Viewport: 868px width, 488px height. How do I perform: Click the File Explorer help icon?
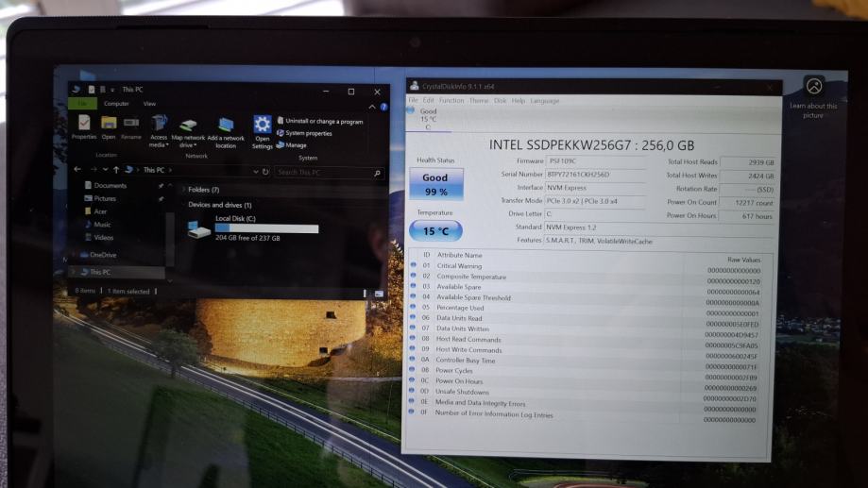click(383, 107)
